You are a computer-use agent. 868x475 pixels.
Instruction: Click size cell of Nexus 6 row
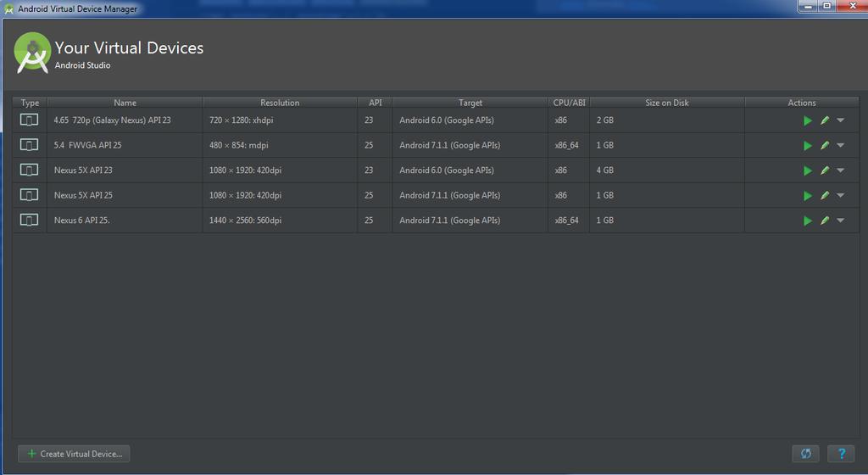click(667, 220)
